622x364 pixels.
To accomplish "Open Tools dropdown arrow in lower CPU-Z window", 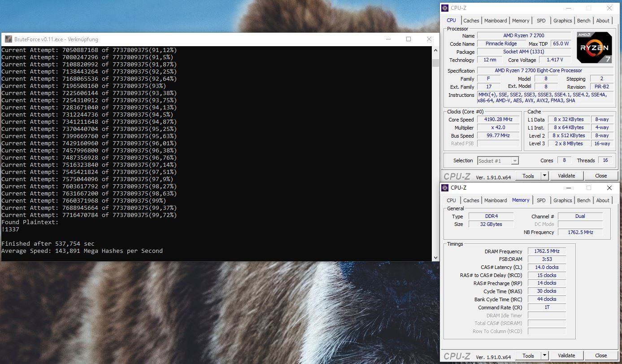I will 545,355.
